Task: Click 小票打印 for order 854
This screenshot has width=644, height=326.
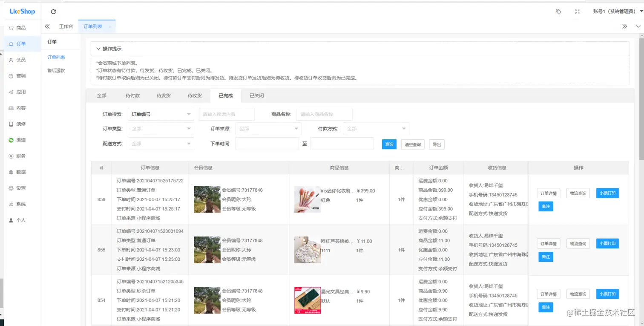Action: [607, 294]
